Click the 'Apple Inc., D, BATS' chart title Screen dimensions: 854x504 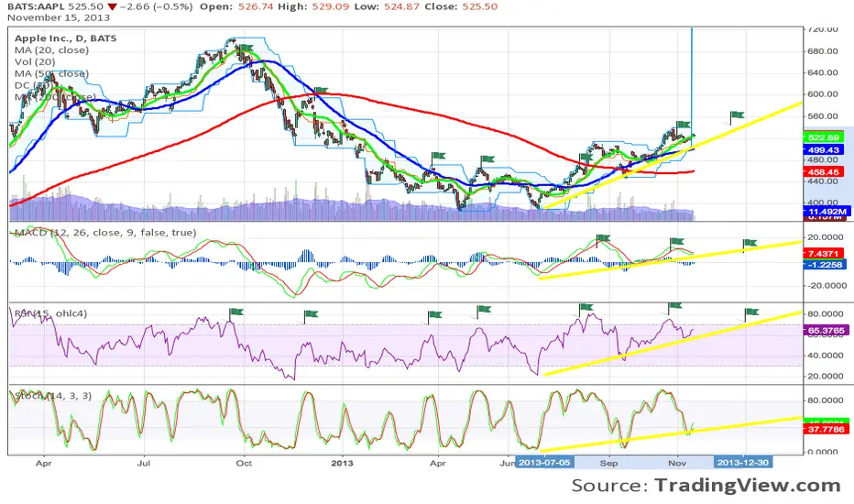[x=65, y=38]
